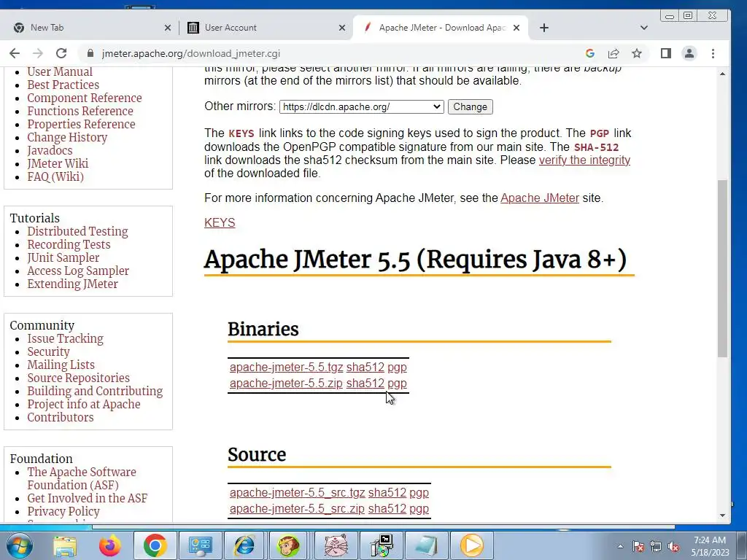Open Recording Tests tutorial link
This screenshot has height=560, width=747.
click(x=69, y=244)
